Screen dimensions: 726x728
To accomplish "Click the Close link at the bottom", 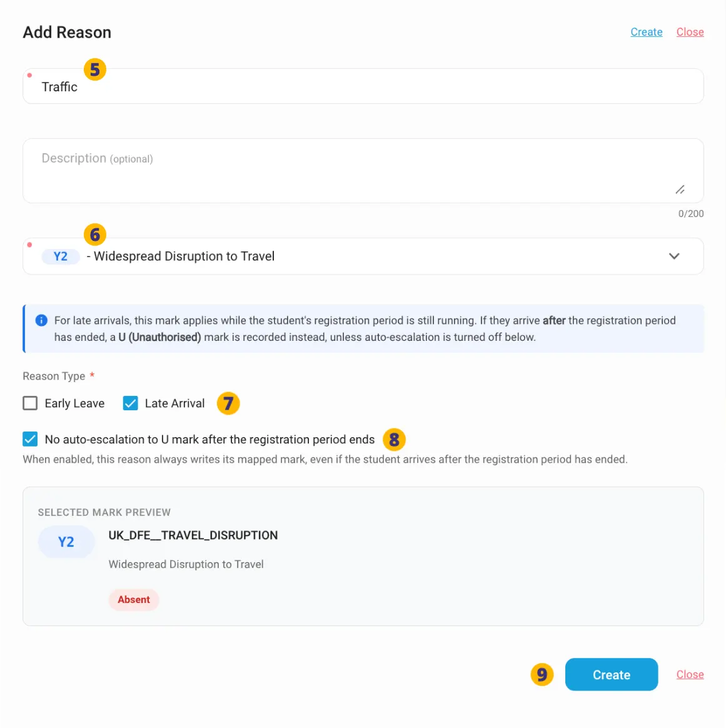I will click(x=690, y=674).
